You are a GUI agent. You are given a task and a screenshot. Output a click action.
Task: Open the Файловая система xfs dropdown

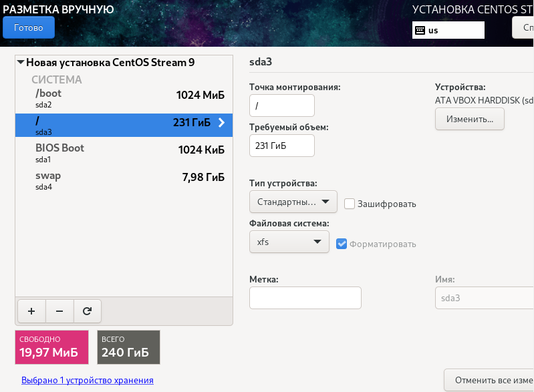289,242
